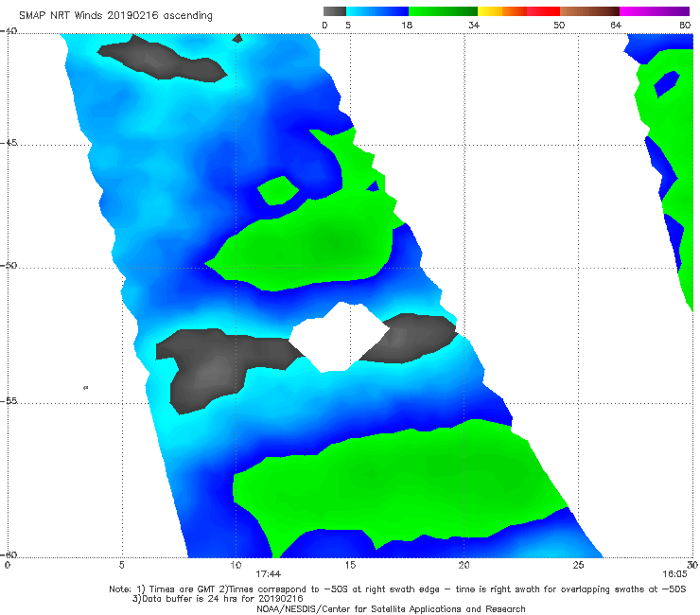This screenshot has height=615, width=700.
Task: Click the title "SMAP NRT Winds 20190216 ascending"
Action: point(115,16)
